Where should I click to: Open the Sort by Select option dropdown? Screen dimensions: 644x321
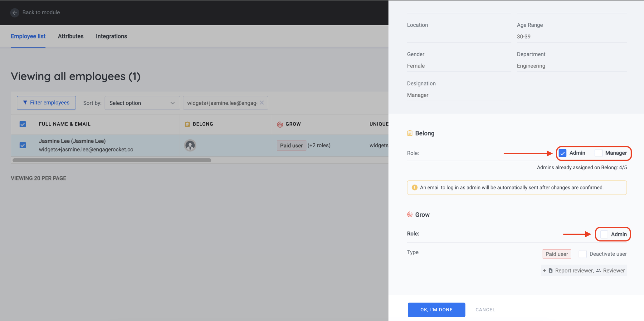pos(142,103)
